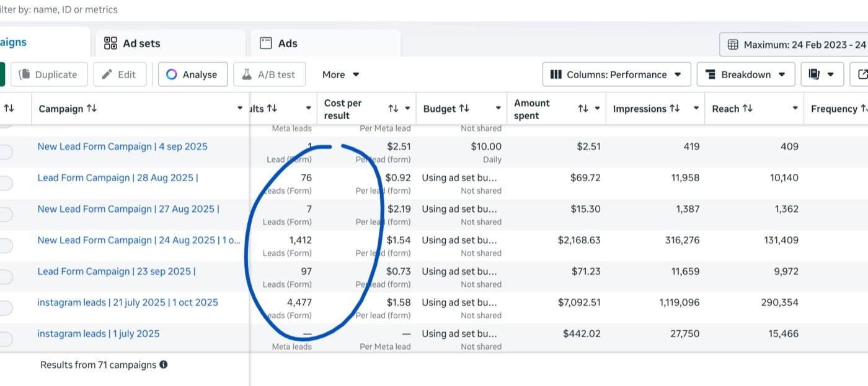Image resolution: width=868 pixels, height=386 pixels.
Task: Toggle New Lead Form Campaign 27 Aug 2025
Action: coord(5,214)
